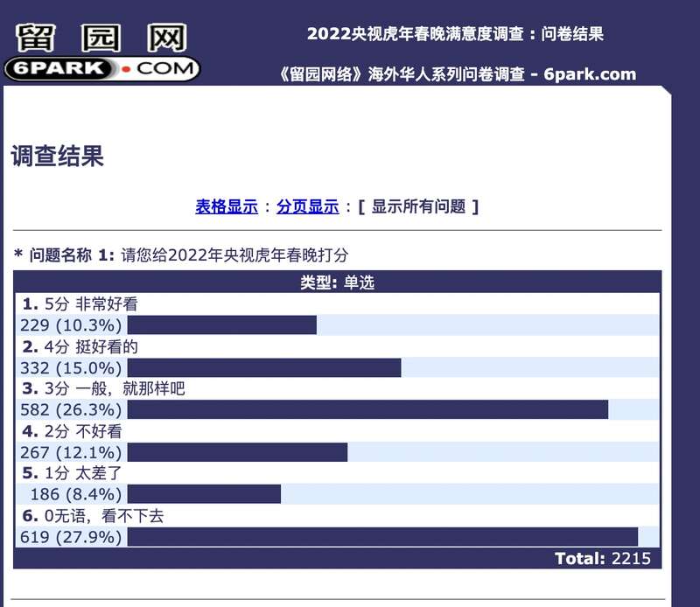Click the 6PARK.COM logo
Viewport: 700px width, 607px height.
tap(101, 67)
